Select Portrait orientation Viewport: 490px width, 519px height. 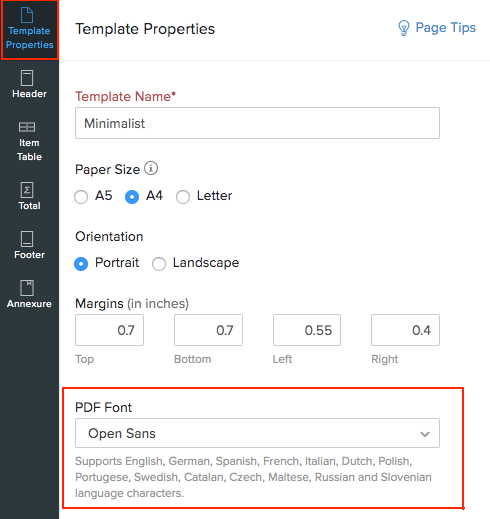(81, 264)
